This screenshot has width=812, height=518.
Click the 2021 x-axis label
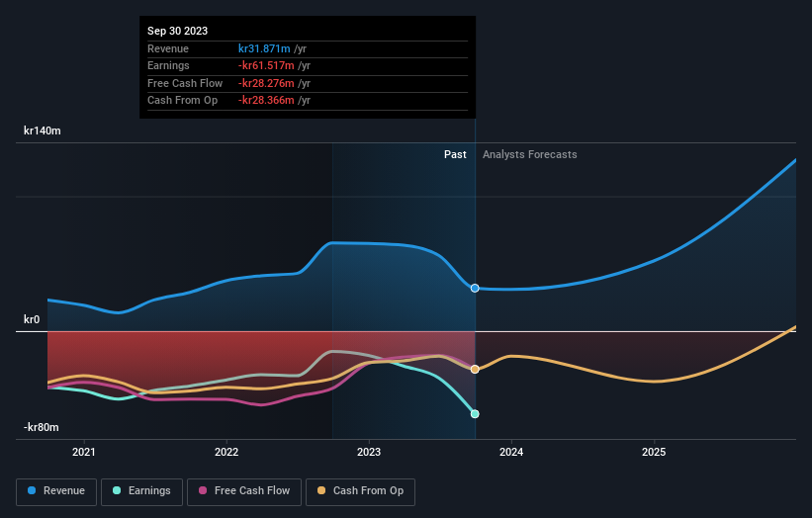click(84, 453)
